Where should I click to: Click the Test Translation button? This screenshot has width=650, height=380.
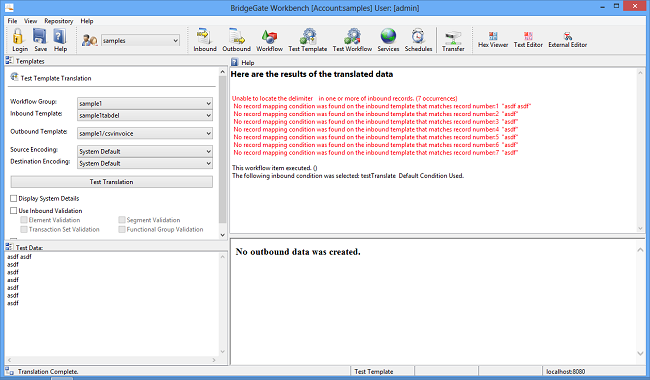(x=112, y=182)
